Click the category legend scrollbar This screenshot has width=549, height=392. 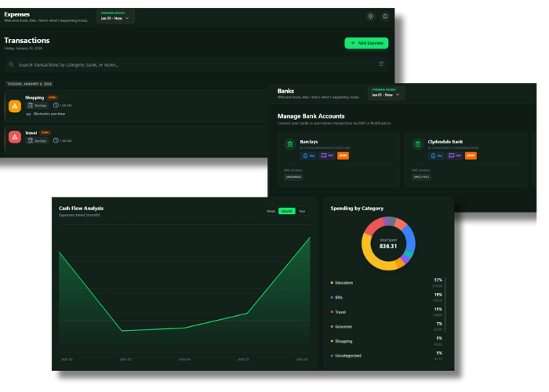pos(445,305)
